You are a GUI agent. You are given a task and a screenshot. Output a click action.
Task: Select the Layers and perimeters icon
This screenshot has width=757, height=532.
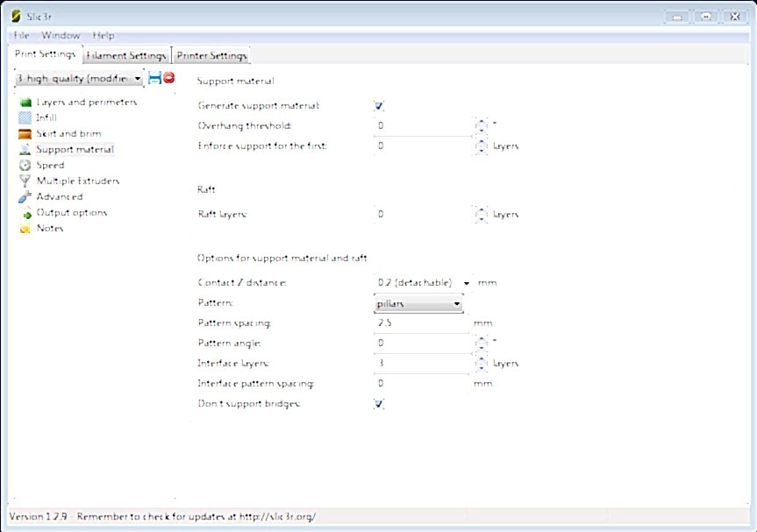(x=25, y=102)
